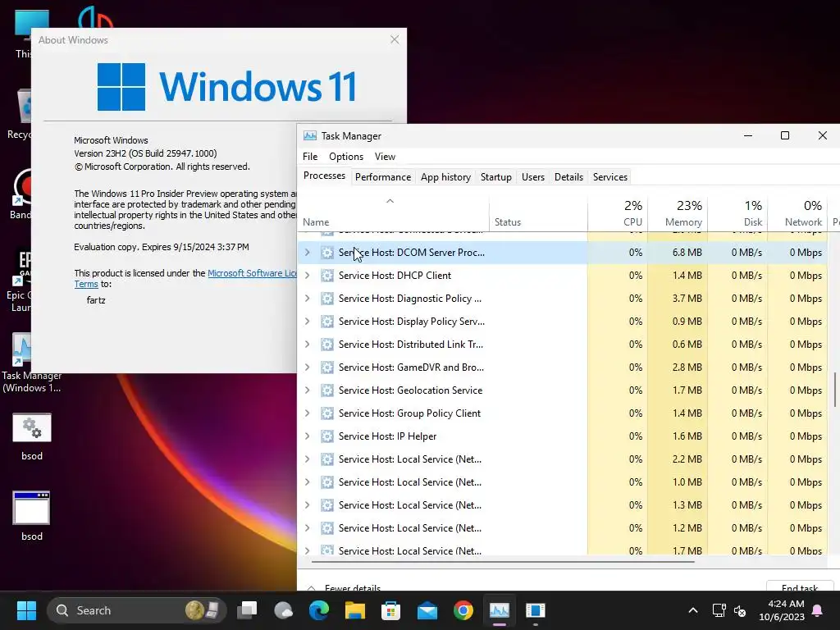This screenshot has width=840, height=630.
Task: Switch to the Services tab
Action: pyautogui.click(x=610, y=177)
